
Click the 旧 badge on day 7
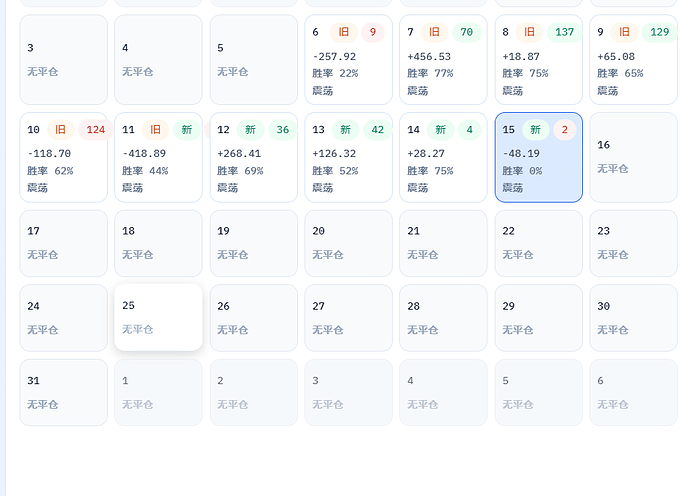coord(434,32)
